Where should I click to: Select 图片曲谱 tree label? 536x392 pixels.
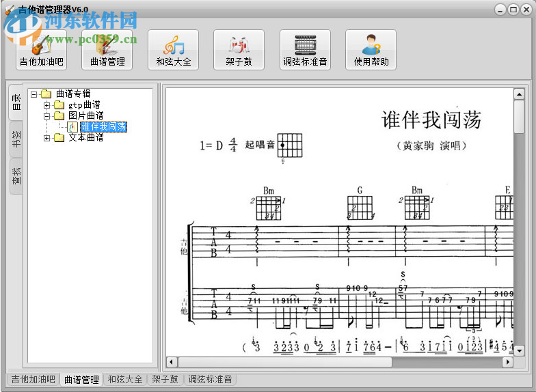(x=86, y=116)
